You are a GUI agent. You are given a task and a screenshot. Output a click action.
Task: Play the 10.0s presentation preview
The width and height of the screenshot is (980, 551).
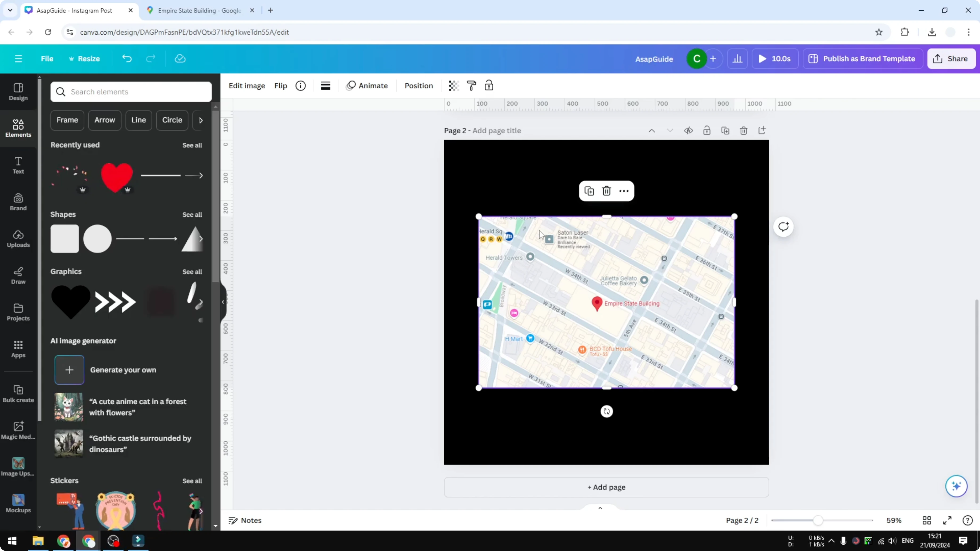tap(775, 59)
